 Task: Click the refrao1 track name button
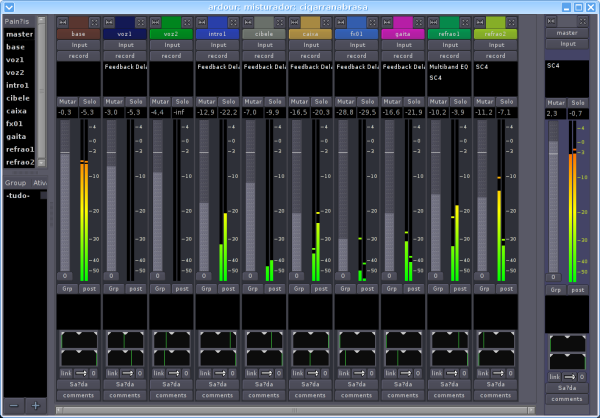(x=449, y=34)
